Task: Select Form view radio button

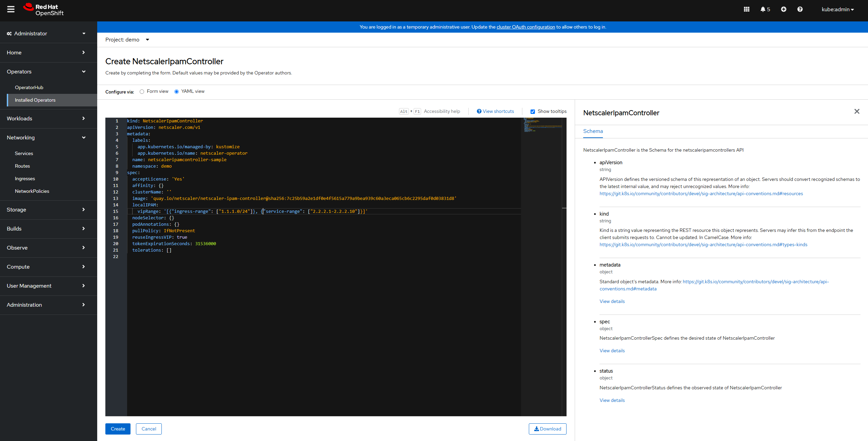Action: (142, 91)
